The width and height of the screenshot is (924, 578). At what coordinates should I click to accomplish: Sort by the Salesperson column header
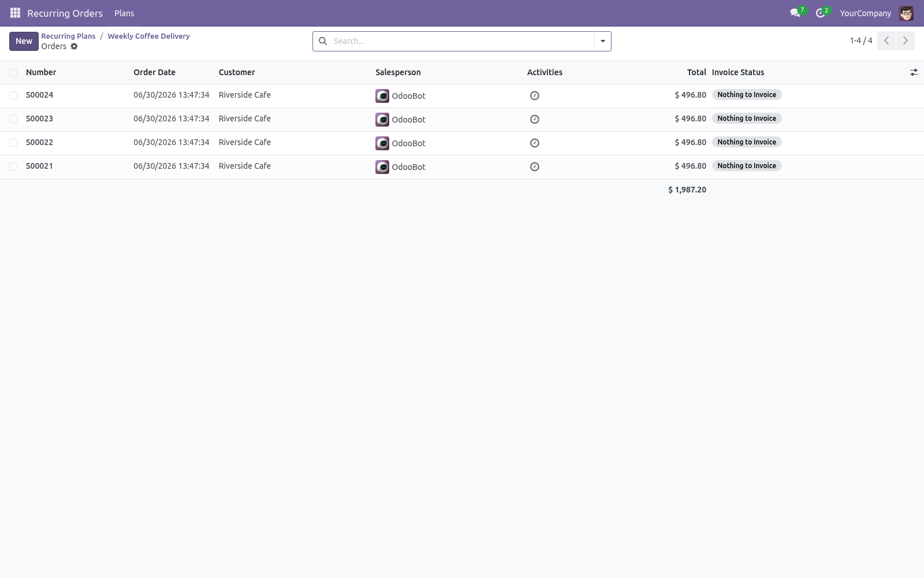click(398, 72)
